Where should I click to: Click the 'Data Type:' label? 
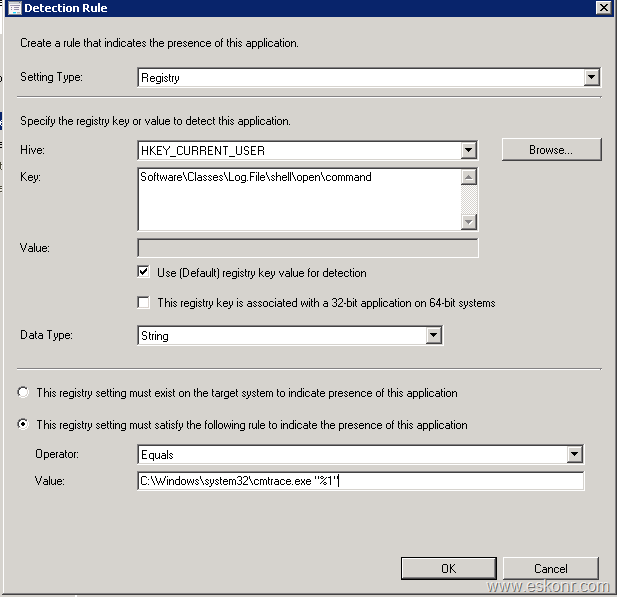46,335
